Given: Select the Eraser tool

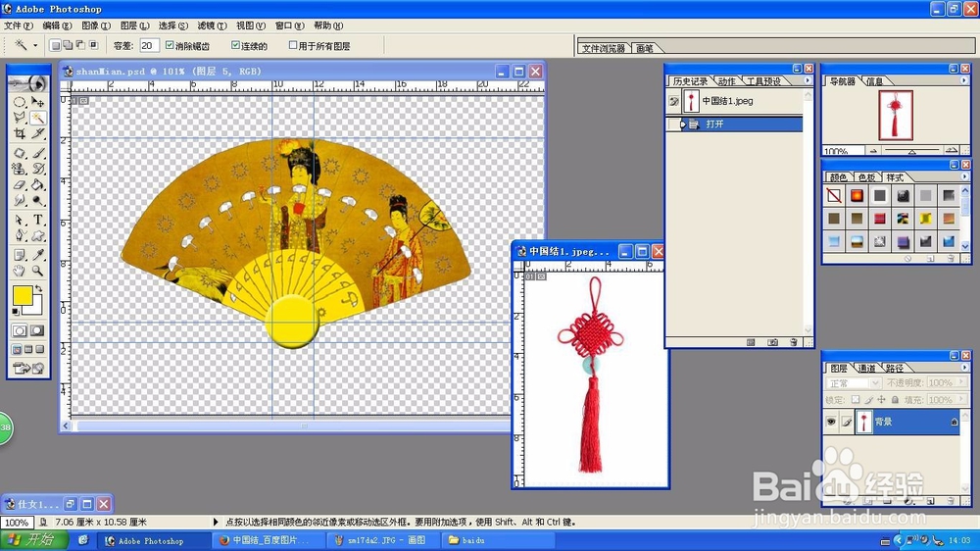Looking at the screenshot, I should [20, 184].
